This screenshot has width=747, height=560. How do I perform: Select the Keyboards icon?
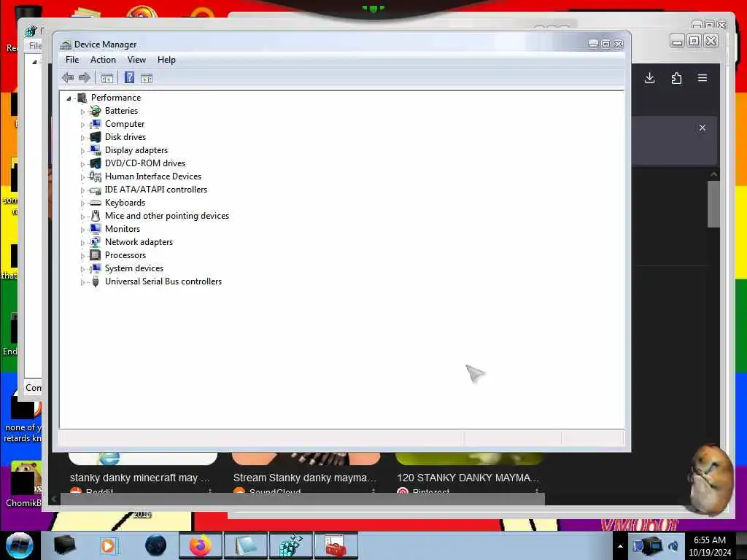(x=96, y=203)
